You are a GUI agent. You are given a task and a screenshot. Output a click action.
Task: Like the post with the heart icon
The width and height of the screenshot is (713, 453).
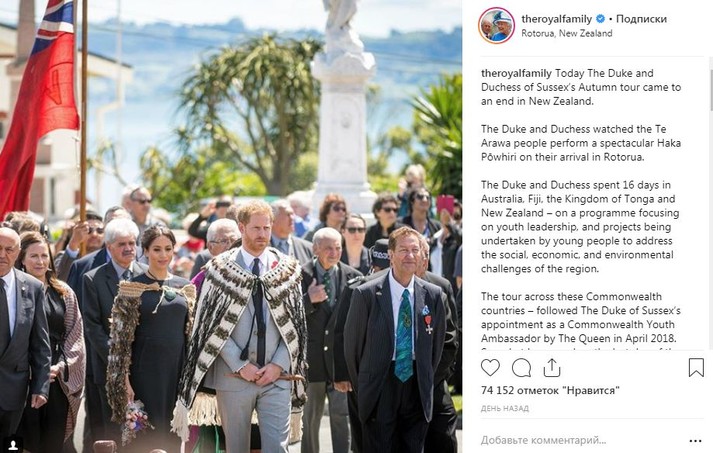490,367
